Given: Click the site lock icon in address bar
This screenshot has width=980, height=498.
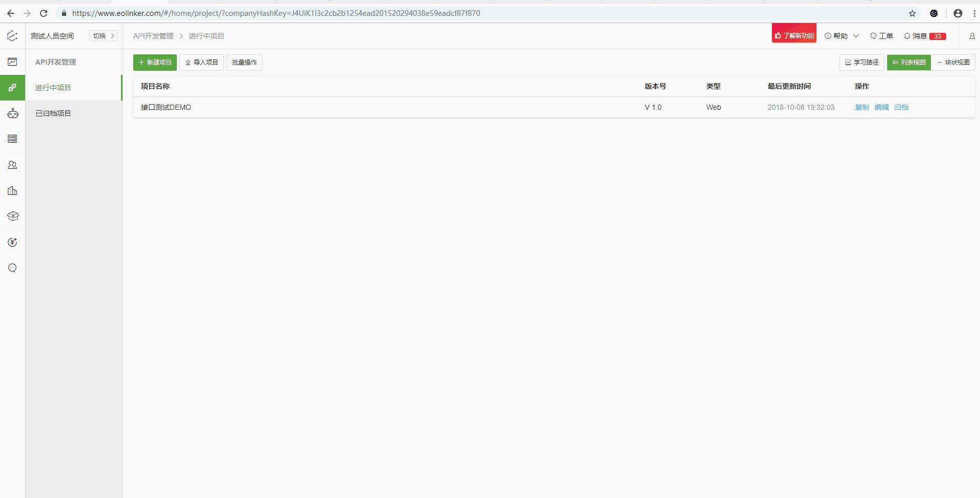Looking at the screenshot, I should [x=64, y=13].
